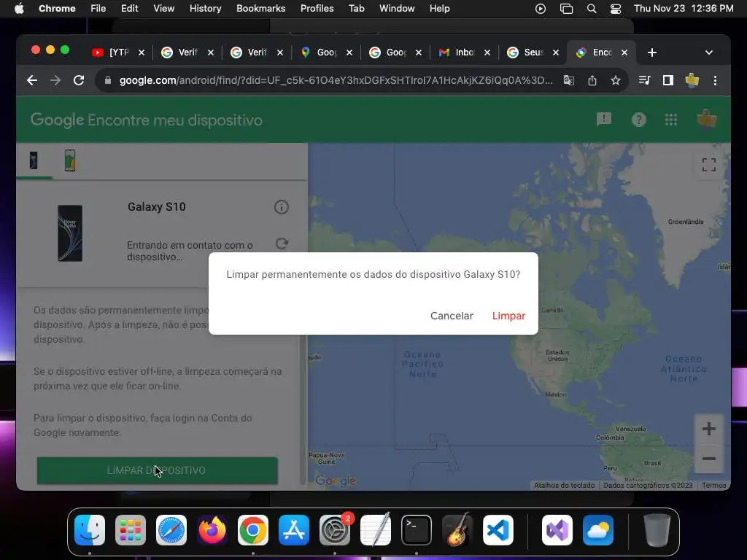Open a new browser tab

652,52
